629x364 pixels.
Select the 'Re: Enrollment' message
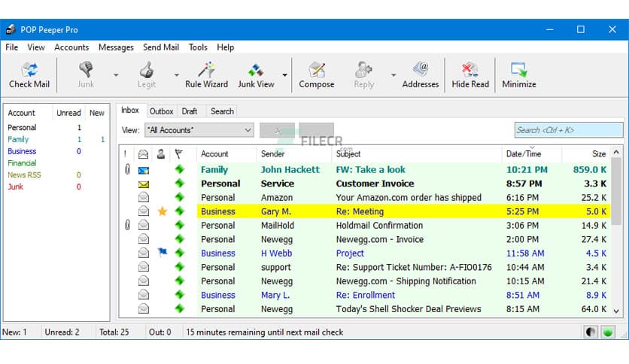pos(365,295)
